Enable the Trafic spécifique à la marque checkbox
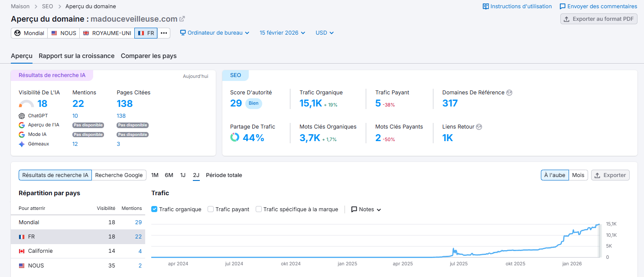 tap(259, 209)
